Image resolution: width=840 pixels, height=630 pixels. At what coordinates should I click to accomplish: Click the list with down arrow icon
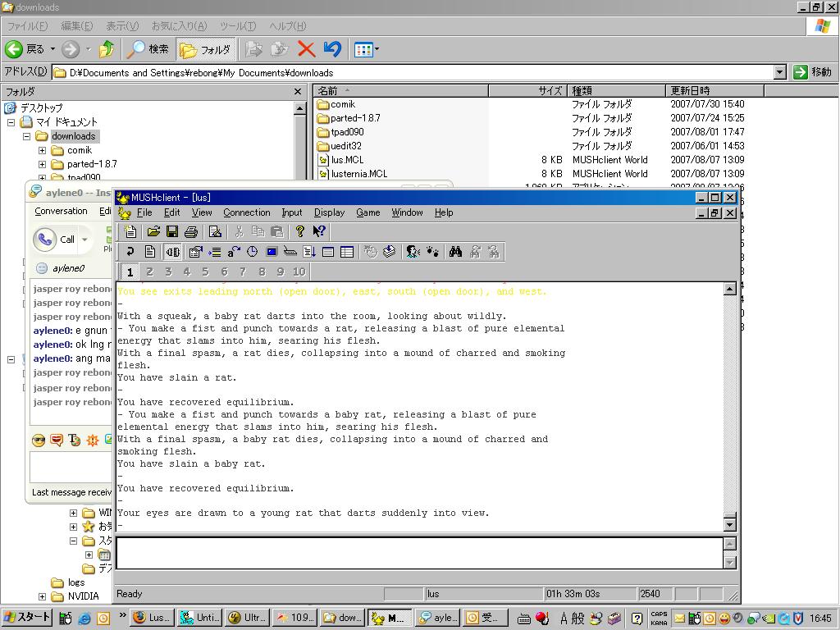(309, 252)
